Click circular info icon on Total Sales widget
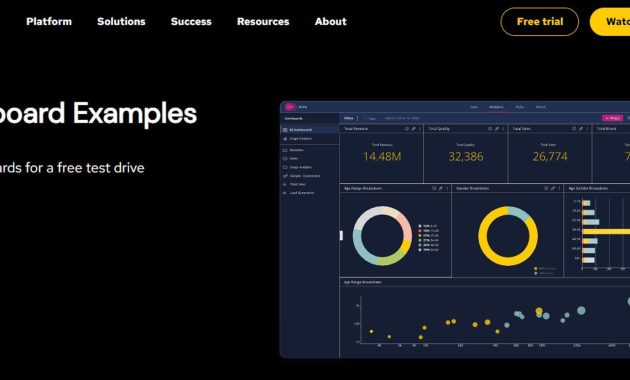 click(x=574, y=129)
